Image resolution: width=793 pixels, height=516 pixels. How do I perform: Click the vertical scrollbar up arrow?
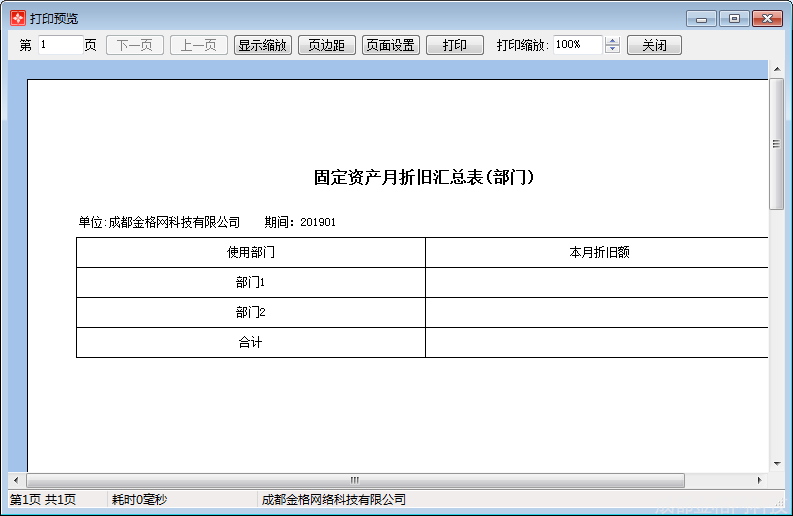click(x=776, y=68)
